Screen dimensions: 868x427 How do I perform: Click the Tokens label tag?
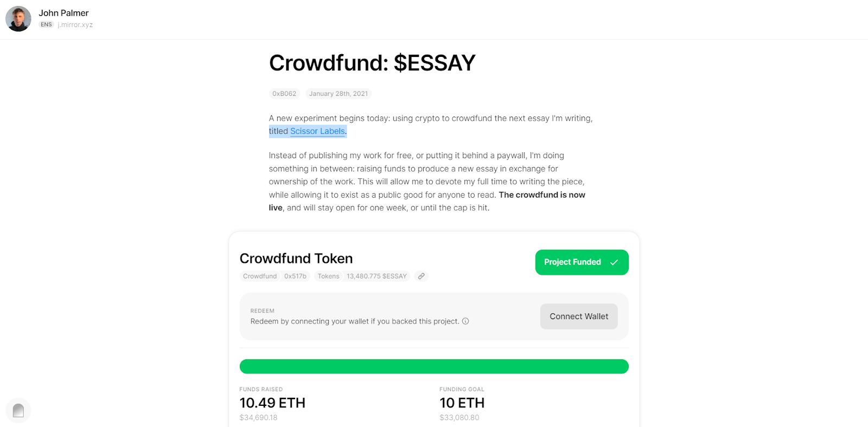[x=328, y=276]
